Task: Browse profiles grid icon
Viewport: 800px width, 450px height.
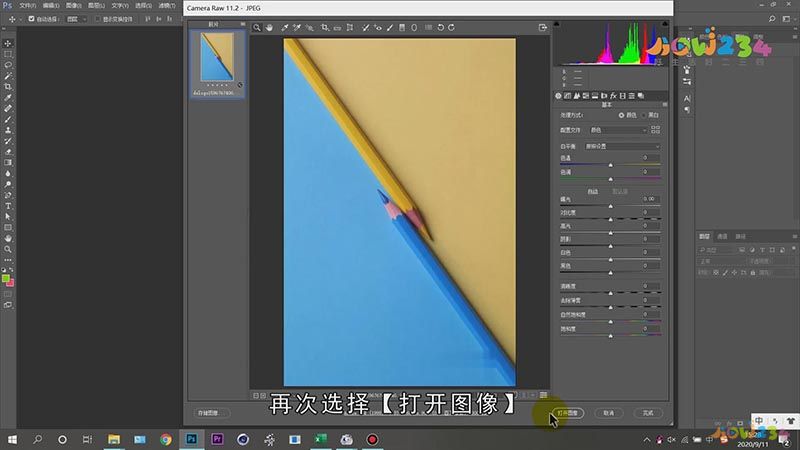Action: click(x=656, y=130)
